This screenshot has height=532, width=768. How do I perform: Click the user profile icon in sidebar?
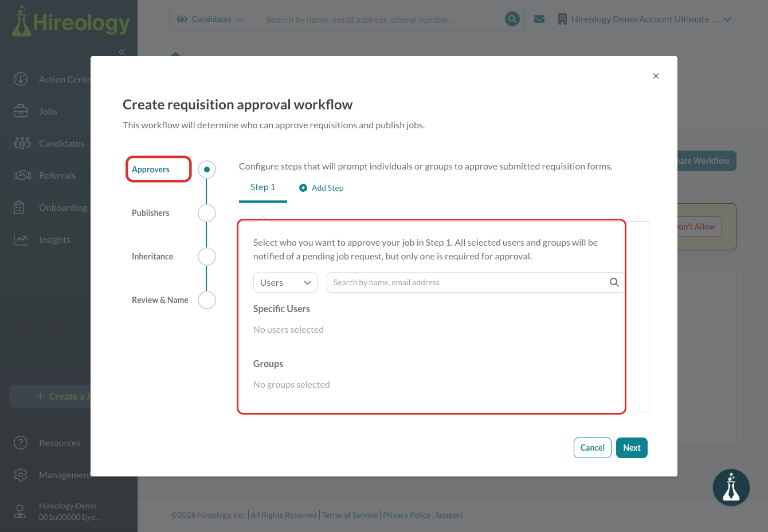[x=20, y=511]
